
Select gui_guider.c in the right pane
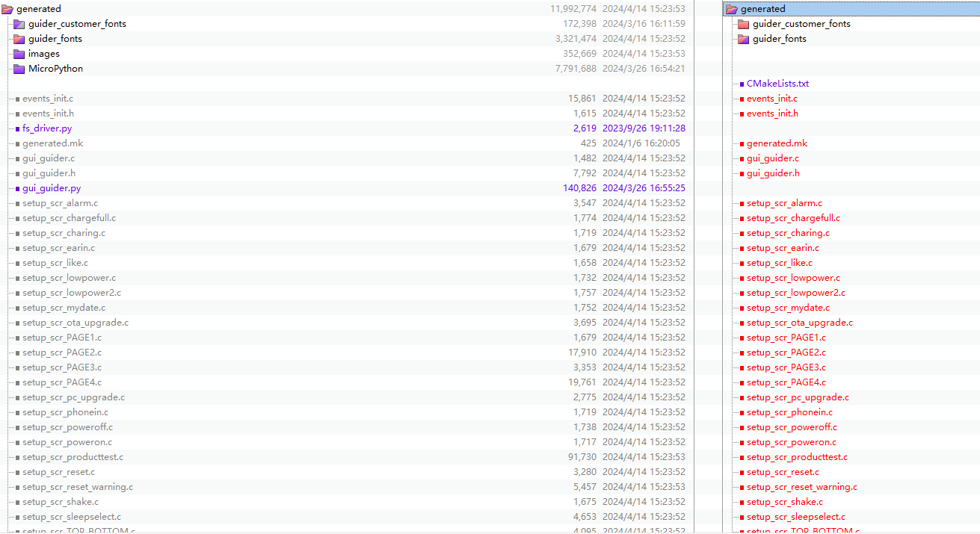(773, 158)
